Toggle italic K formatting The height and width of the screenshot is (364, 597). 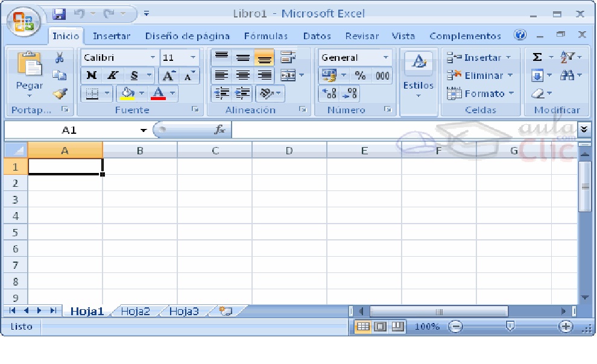point(112,75)
